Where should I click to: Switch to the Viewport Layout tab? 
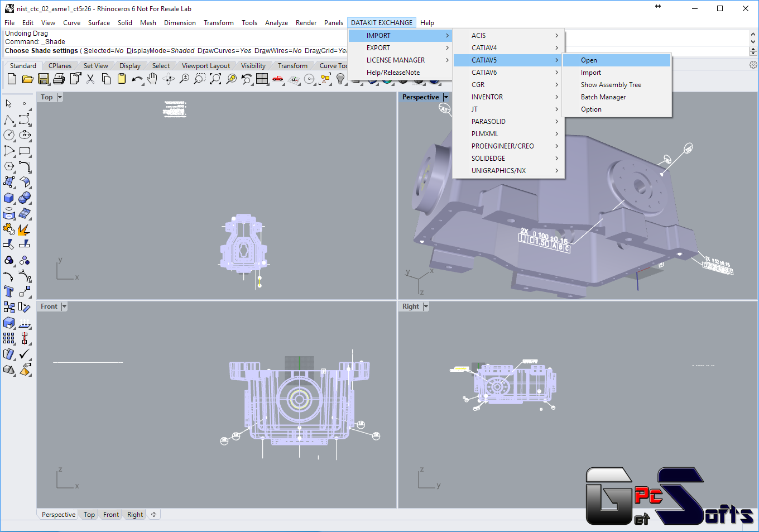tap(205, 66)
